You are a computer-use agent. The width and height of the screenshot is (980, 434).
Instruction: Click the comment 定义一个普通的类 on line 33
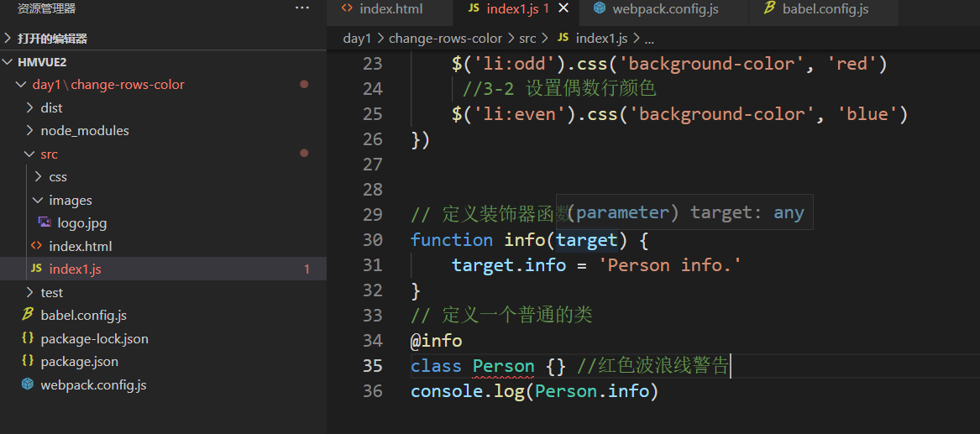point(501,316)
